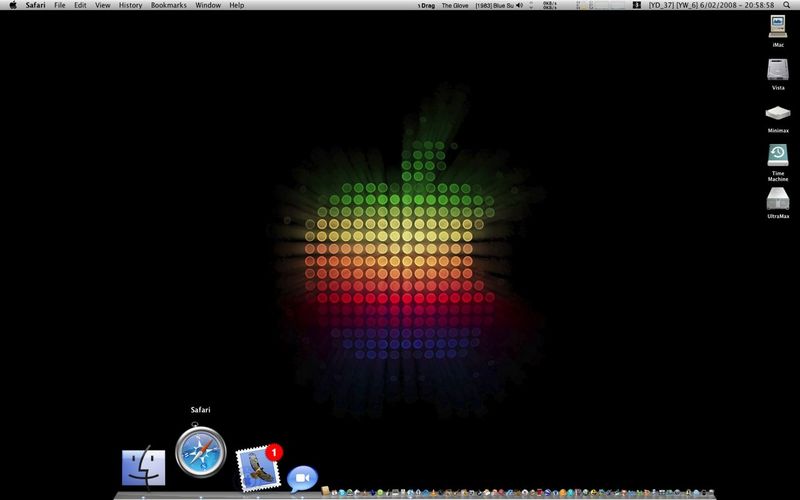The height and width of the screenshot is (500, 800).
Task: Open the Apple menu
Action: point(13,5)
